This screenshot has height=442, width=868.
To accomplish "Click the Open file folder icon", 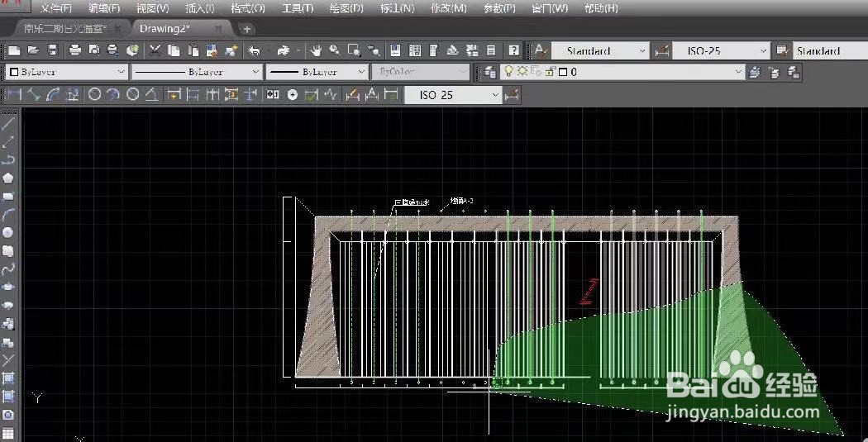I will pyautogui.click(x=33, y=51).
